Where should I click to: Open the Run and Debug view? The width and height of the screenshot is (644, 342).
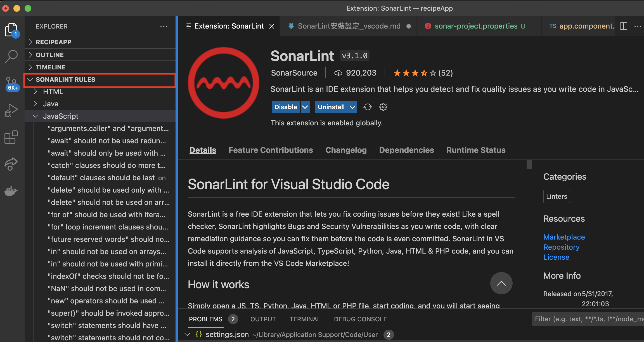point(12,110)
